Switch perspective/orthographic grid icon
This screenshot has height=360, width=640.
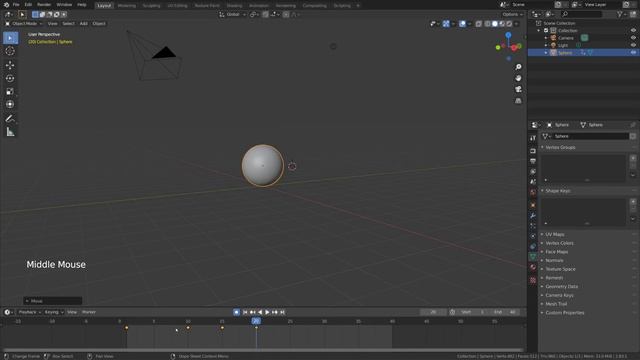518,100
